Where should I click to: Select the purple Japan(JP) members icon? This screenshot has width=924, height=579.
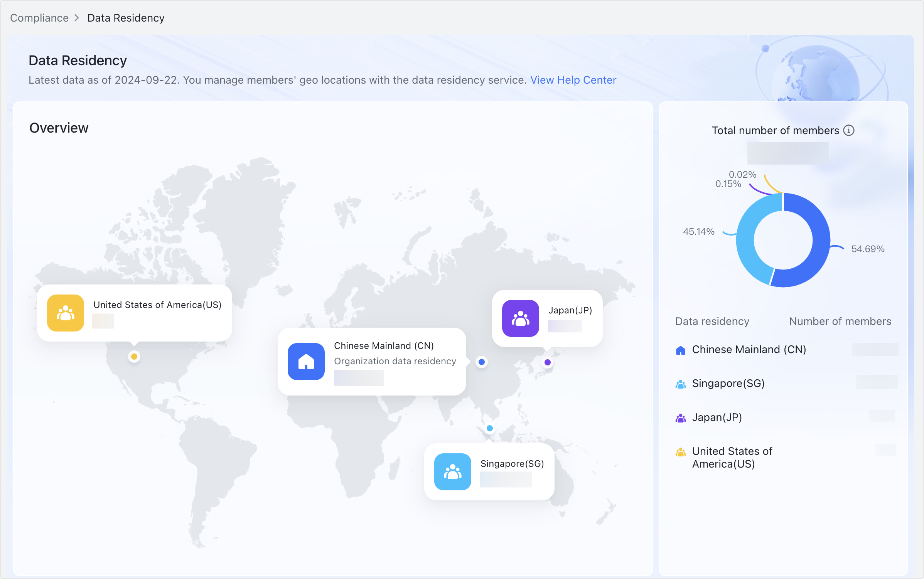(520, 318)
